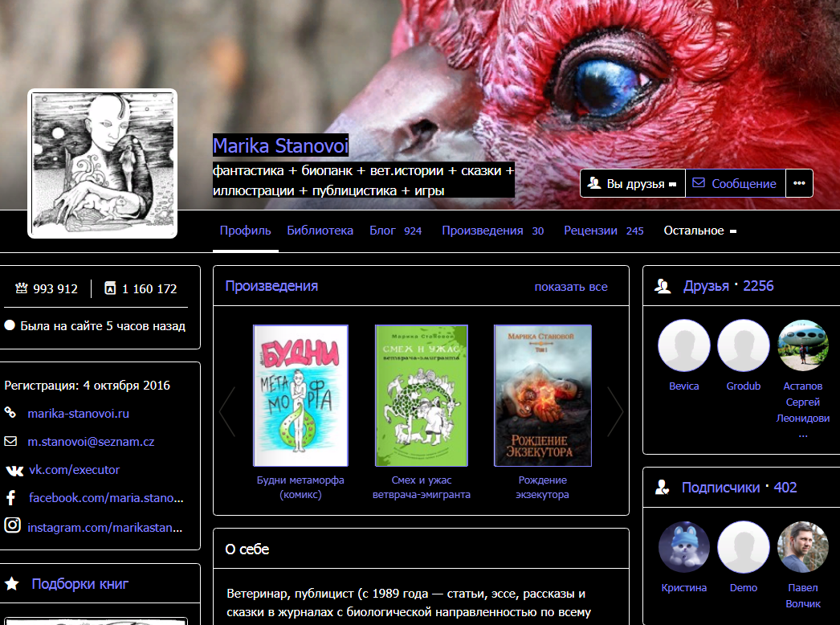Click the Произведения panel heading
The height and width of the screenshot is (625, 840).
point(271,286)
